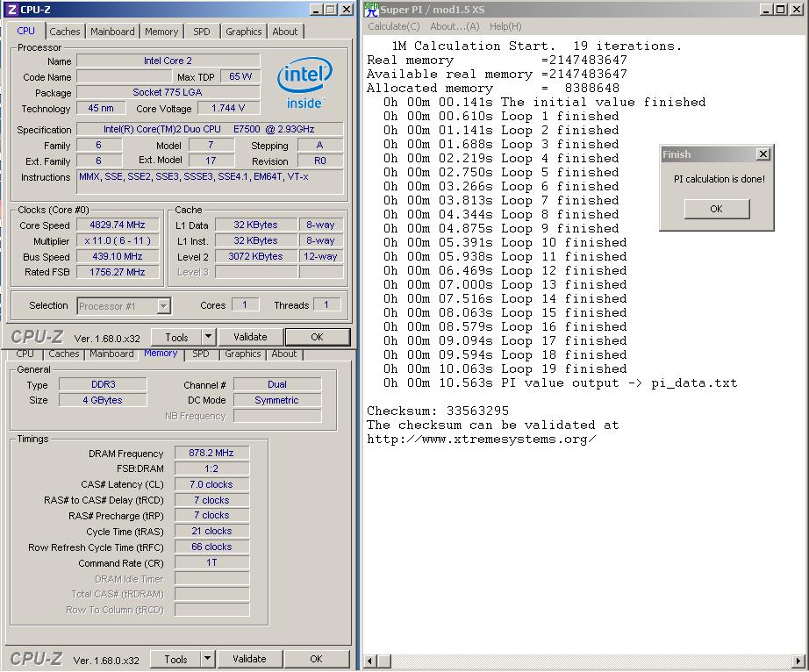The width and height of the screenshot is (809, 672).
Task: Open the Calculate(C) menu in Super PI
Action: [394, 26]
